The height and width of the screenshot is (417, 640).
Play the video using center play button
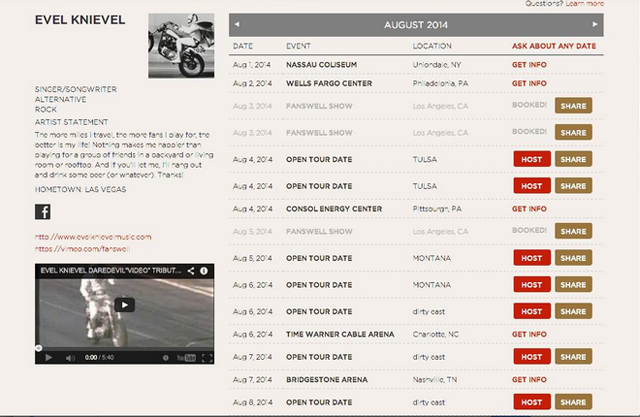tap(124, 305)
